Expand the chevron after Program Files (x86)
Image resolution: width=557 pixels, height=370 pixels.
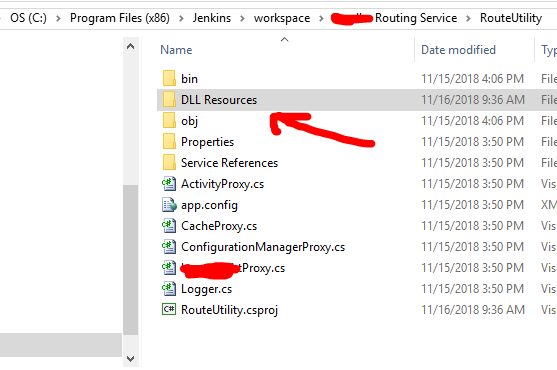click(181, 18)
